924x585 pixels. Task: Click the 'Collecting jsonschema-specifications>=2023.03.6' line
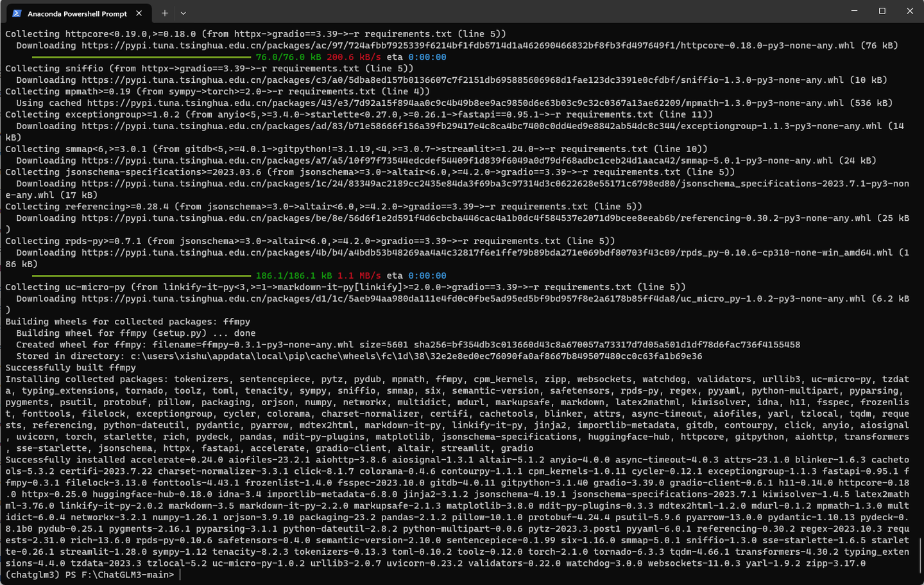click(x=370, y=172)
